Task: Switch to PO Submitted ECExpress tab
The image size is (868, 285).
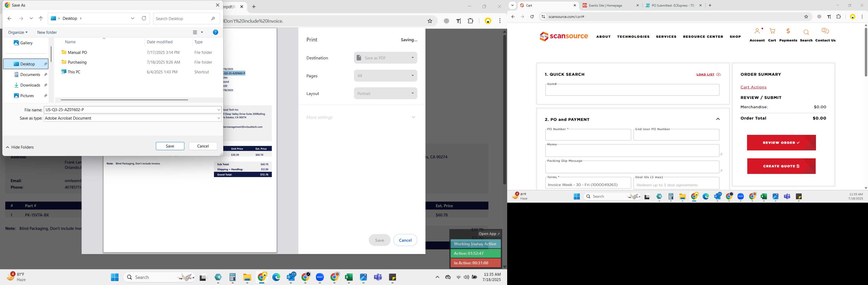Action: (673, 5)
